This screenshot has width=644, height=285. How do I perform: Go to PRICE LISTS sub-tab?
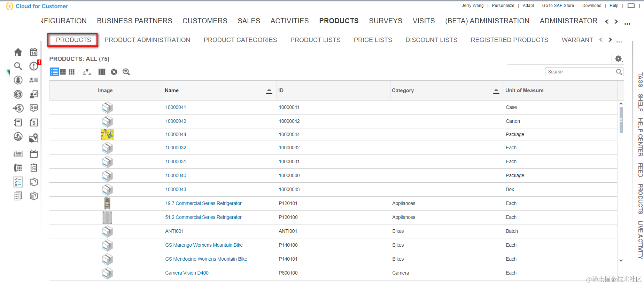[x=373, y=40]
